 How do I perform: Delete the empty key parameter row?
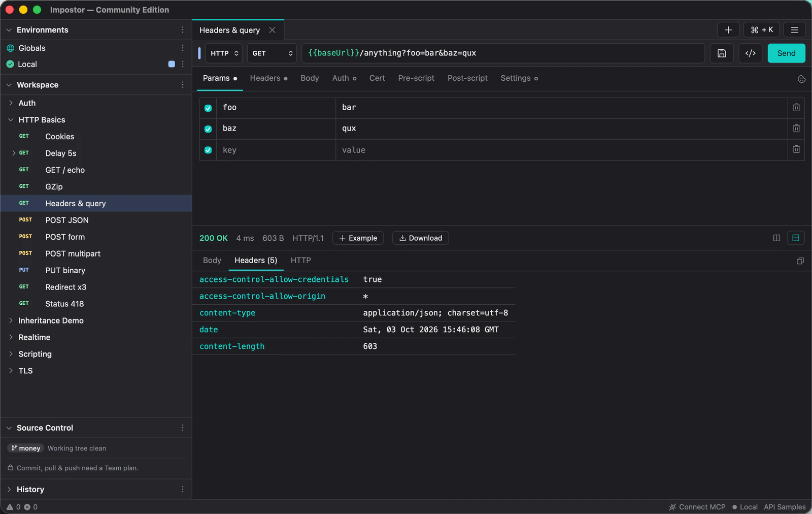coord(796,150)
